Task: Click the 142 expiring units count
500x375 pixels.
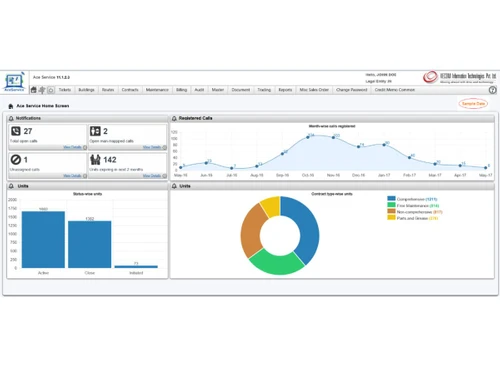Action: pyautogui.click(x=110, y=160)
